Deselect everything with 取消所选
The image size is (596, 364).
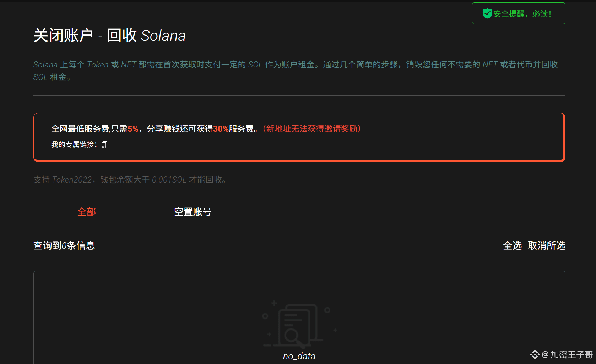(546, 246)
